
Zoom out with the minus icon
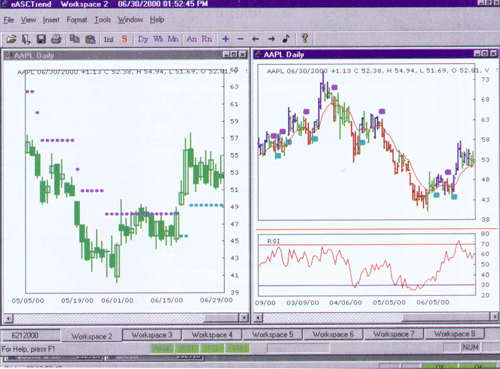(240, 39)
